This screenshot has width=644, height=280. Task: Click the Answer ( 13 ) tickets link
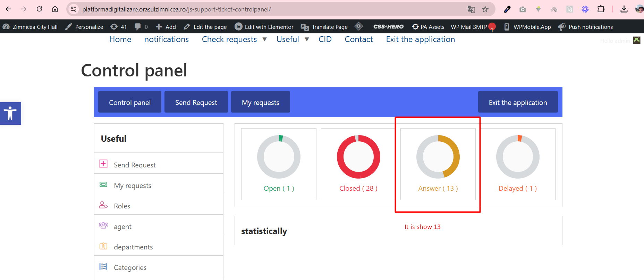coord(438,188)
